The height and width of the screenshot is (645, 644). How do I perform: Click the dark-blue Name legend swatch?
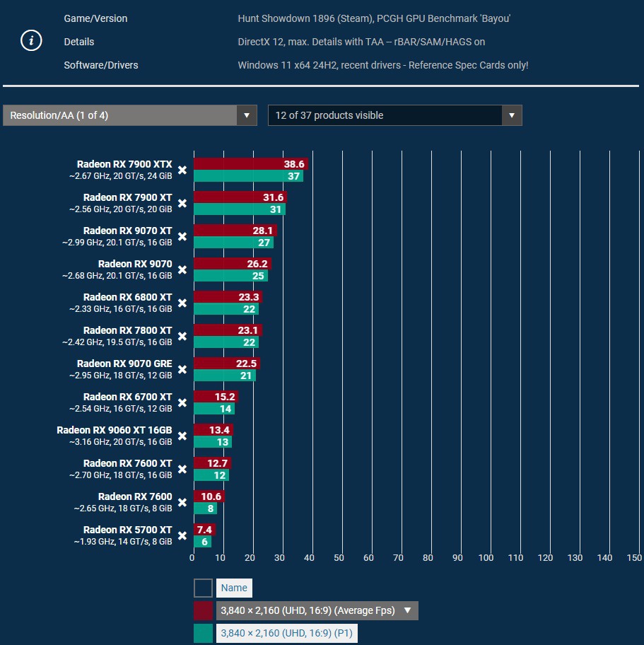(x=203, y=588)
